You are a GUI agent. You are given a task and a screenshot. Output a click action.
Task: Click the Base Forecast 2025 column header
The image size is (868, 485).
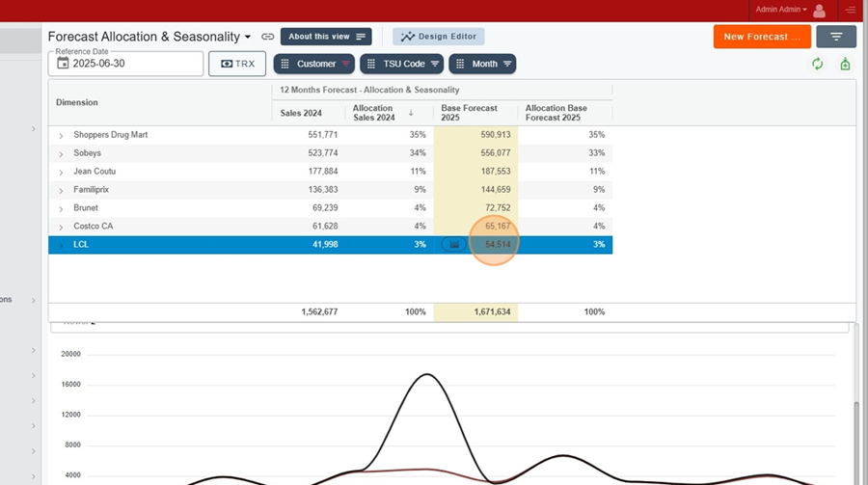coord(469,113)
